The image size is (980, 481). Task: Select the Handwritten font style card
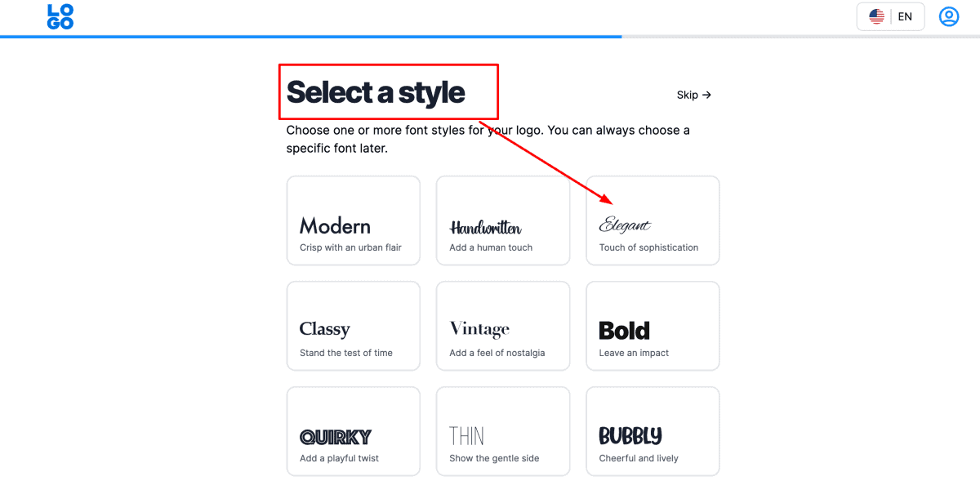click(502, 220)
